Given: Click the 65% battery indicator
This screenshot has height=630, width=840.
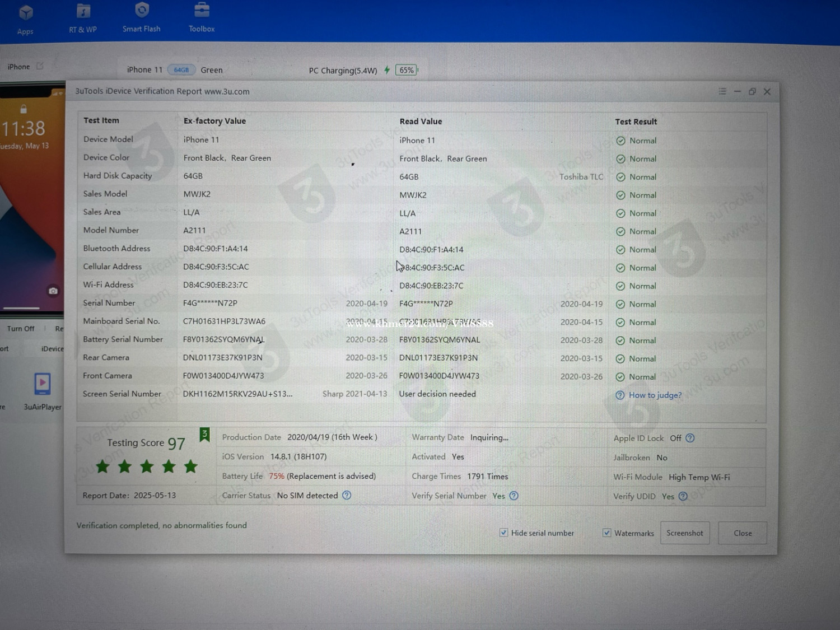Looking at the screenshot, I should point(407,70).
